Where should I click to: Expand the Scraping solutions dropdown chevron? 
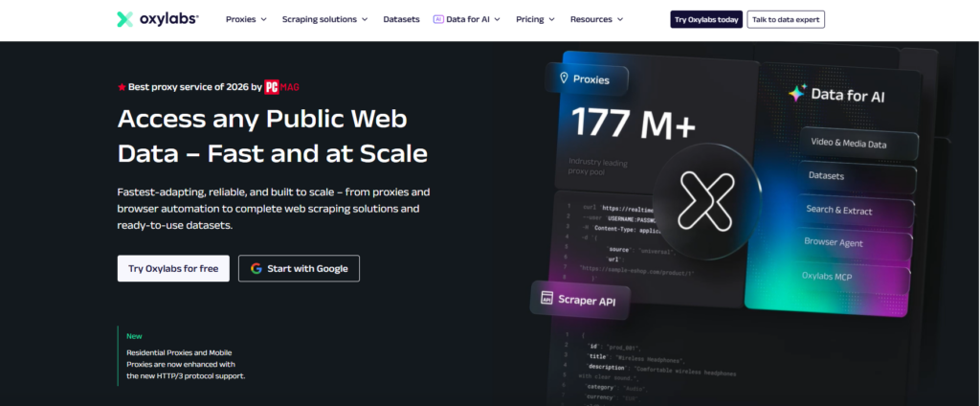click(x=365, y=19)
